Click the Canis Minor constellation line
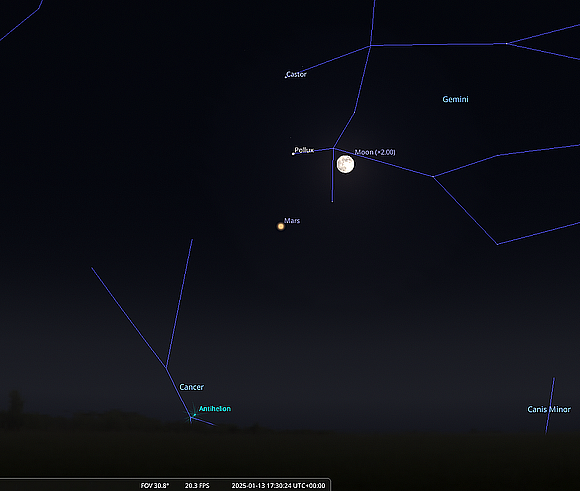 (x=550, y=405)
